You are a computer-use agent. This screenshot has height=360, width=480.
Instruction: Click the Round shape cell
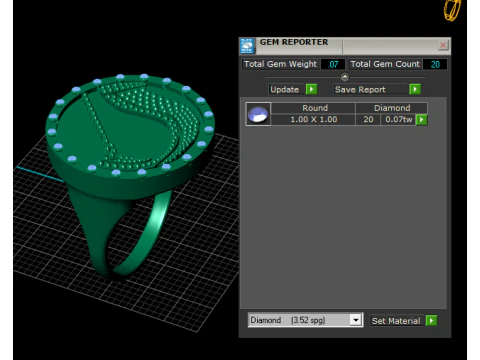point(313,108)
